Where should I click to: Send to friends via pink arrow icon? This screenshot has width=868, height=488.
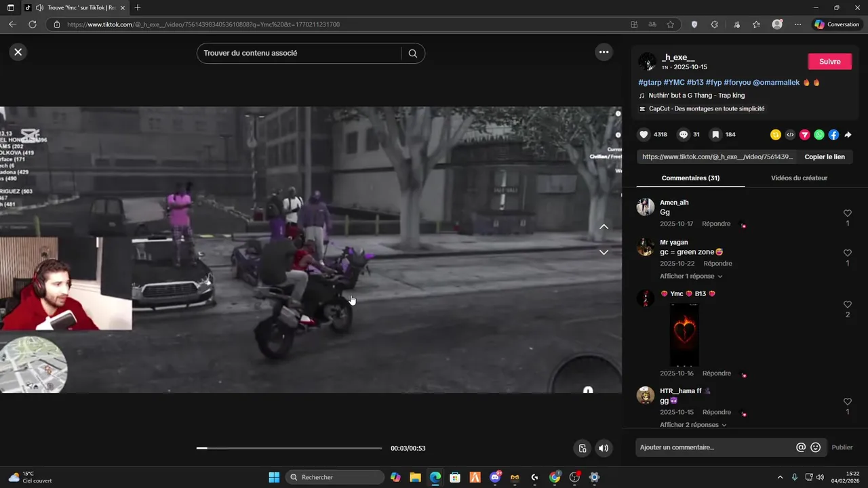click(805, 135)
